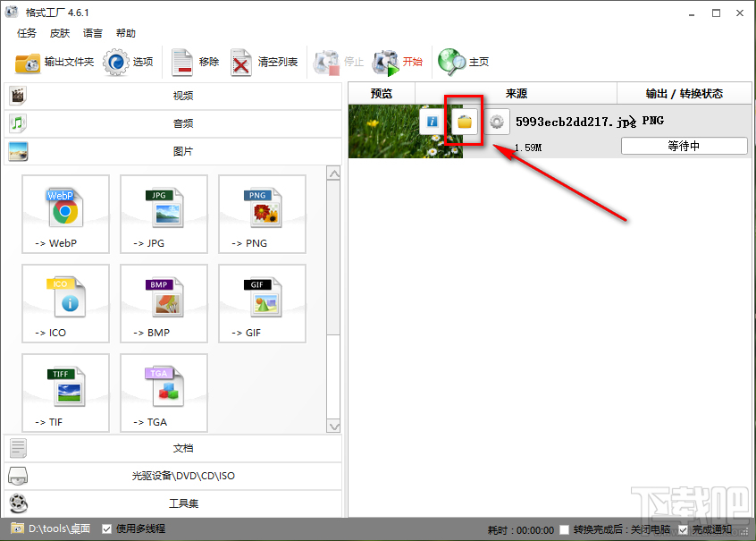Click the 耗时：00:00:00 elapsed time
756x541 pixels.
point(521,530)
